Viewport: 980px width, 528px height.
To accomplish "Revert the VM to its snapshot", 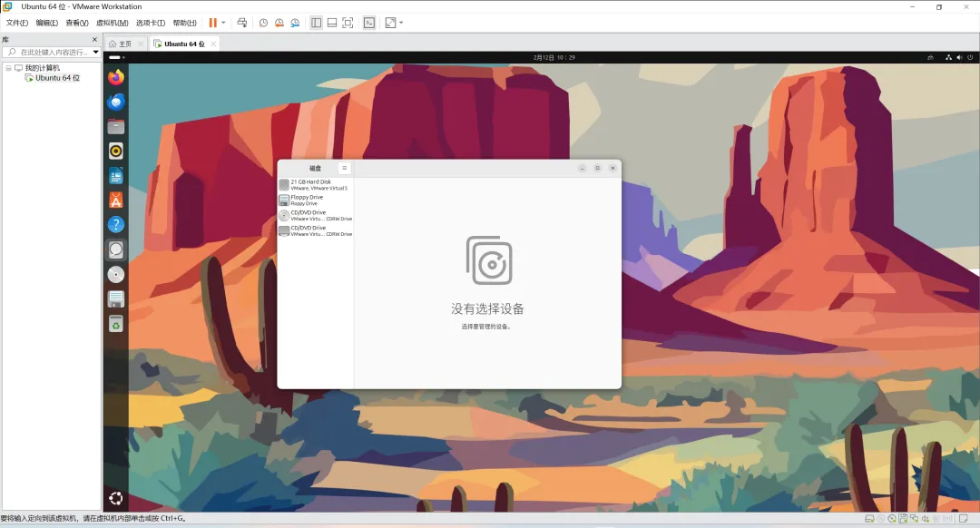I will tap(279, 23).
